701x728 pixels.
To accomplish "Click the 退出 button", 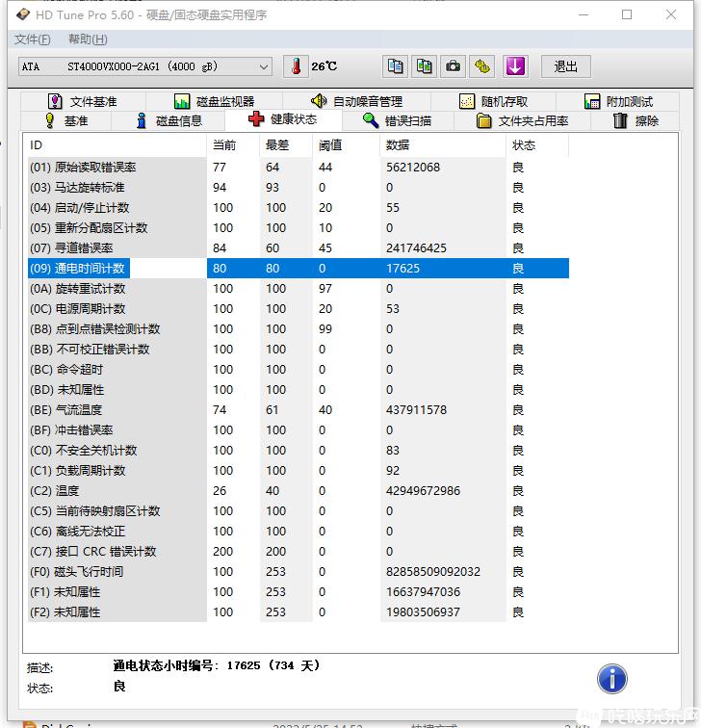I will pyautogui.click(x=566, y=66).
